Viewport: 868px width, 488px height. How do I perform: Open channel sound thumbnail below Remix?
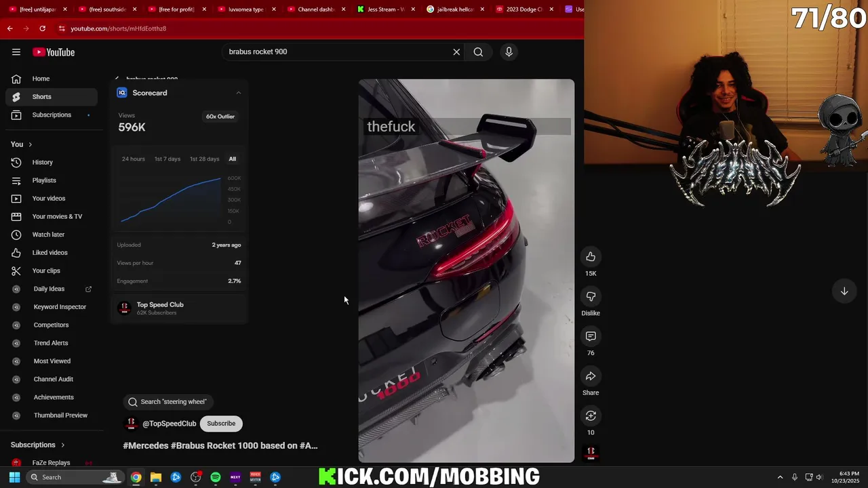pos(591,452)
